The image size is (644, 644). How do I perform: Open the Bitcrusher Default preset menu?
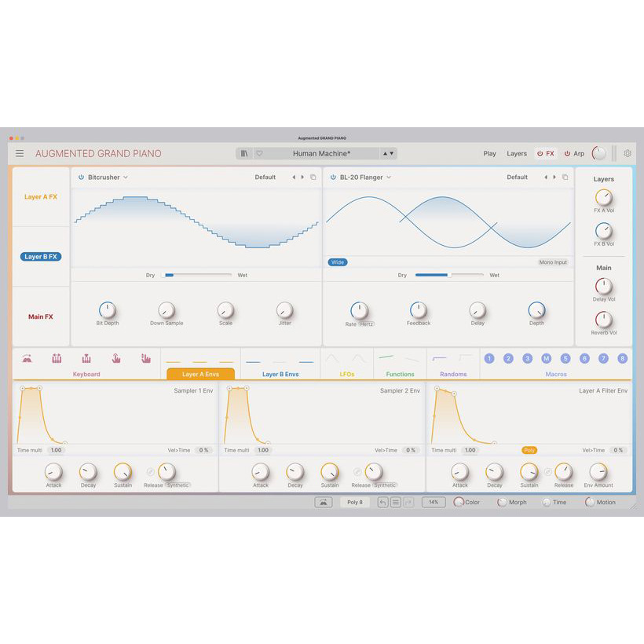click(x=265, y=177)
